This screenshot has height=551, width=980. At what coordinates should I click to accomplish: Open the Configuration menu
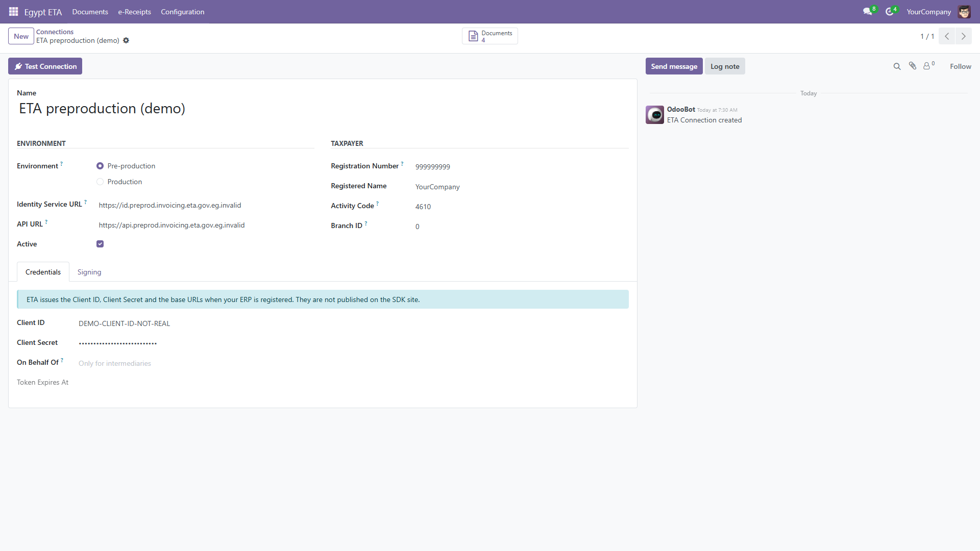182,12
